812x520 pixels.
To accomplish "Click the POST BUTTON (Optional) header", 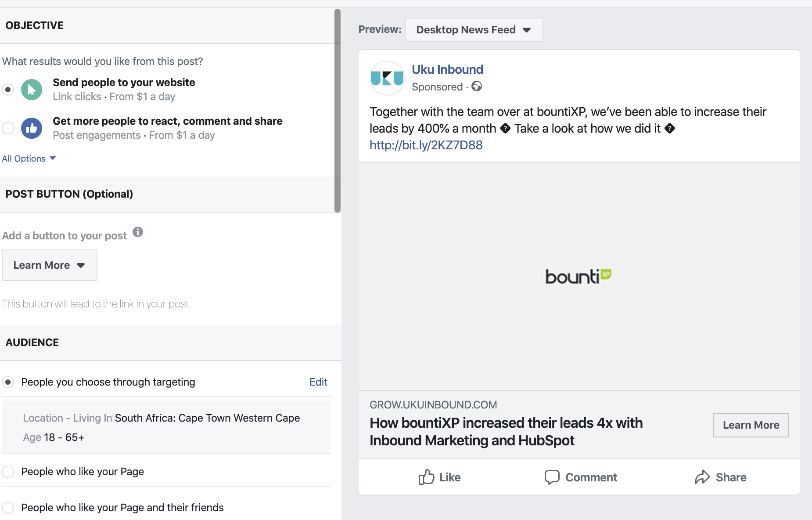I will [69, 194].
